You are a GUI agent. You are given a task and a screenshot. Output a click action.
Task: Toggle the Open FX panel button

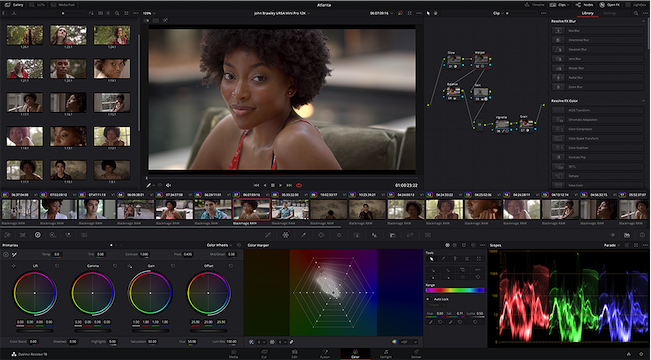(x=609, y=5)
